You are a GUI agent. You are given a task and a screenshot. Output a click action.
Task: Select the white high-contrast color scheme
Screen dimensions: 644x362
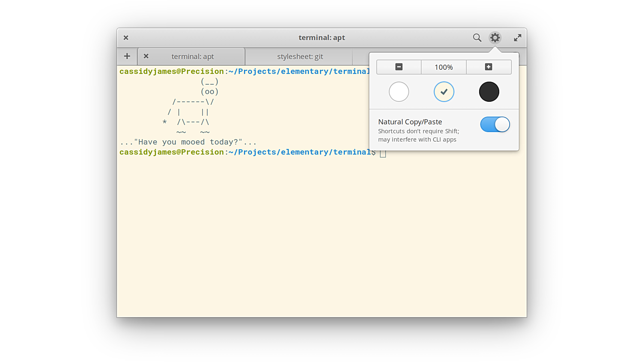[399, 92]
